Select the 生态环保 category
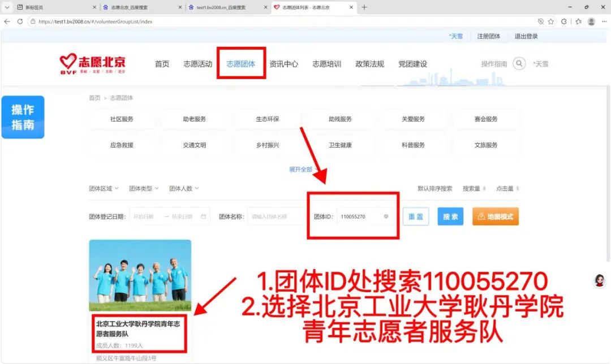 [267, 119]
